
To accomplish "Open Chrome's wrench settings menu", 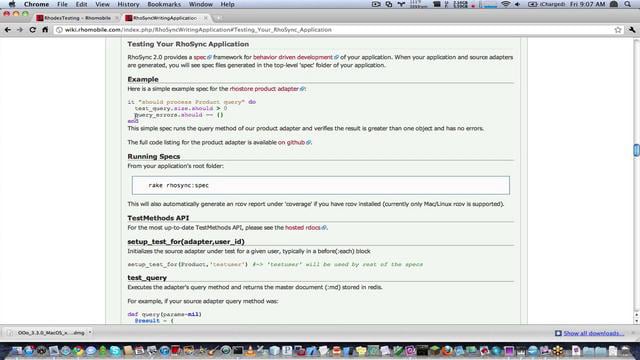I will 632,30.
